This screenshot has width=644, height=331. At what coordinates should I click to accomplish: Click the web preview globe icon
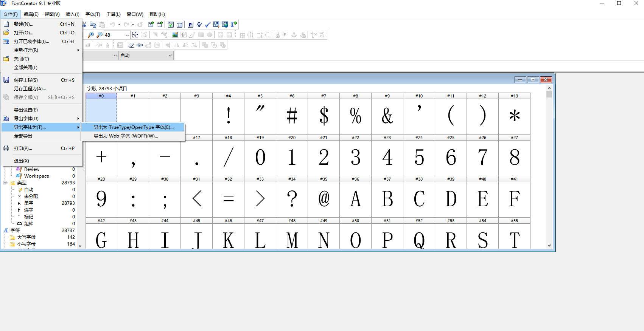click(x=225, y=25)
